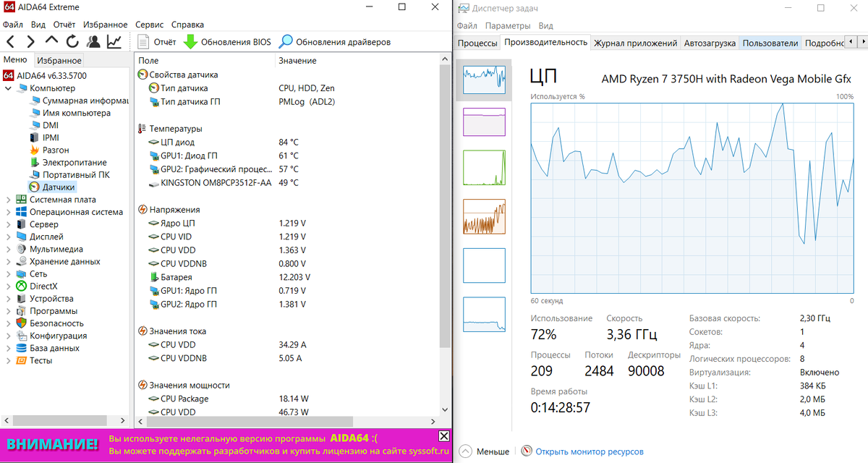Viewport: 868px width, 463px height.
Task: Expand the Системная плата node
Action: pyautogui.click(x=8, y=200)
